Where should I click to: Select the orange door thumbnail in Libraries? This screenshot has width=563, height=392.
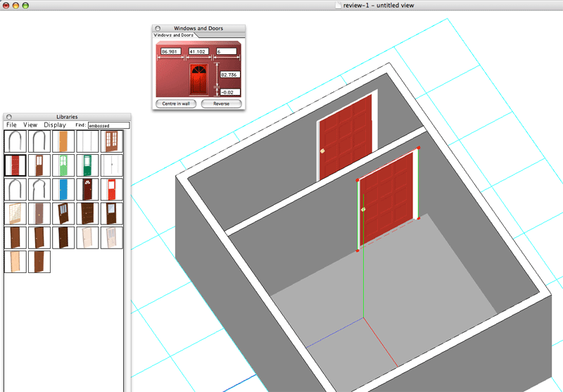pos(63,141)
